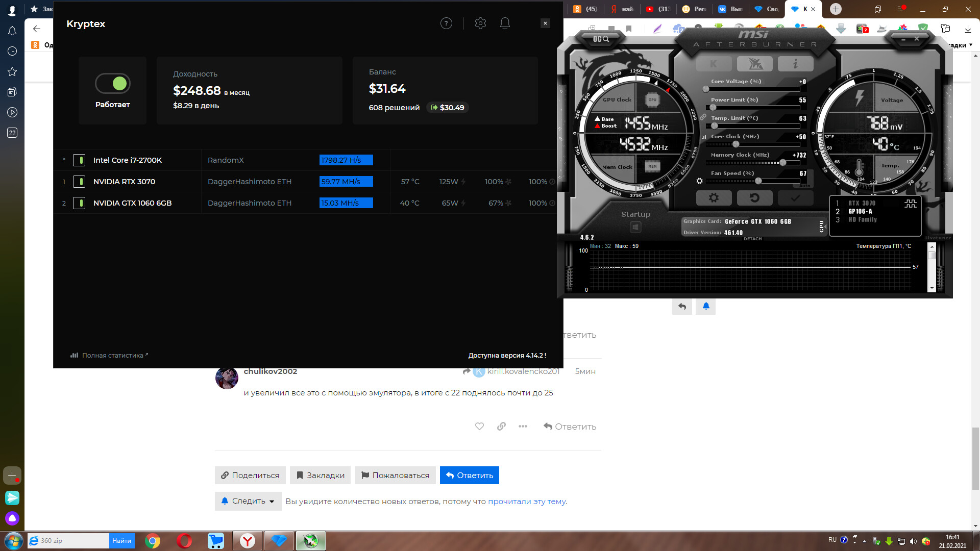Select RTX 3070 in Afterburner GPU list

click(x=862, y=203)
